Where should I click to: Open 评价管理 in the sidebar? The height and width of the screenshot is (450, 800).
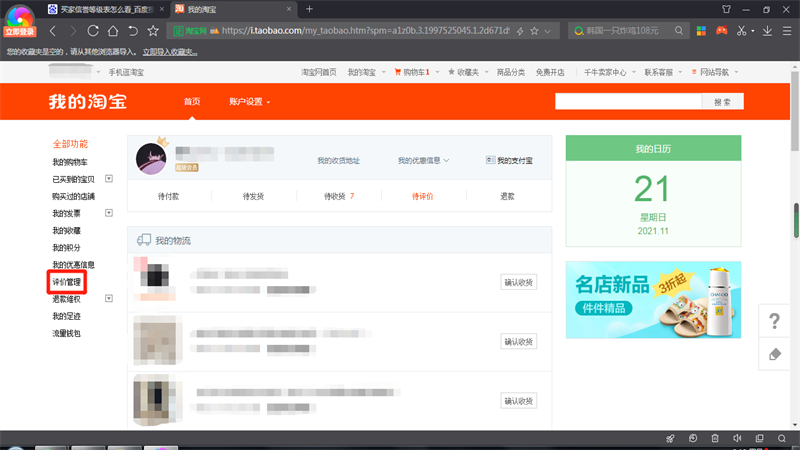click(x=66, y=282)
